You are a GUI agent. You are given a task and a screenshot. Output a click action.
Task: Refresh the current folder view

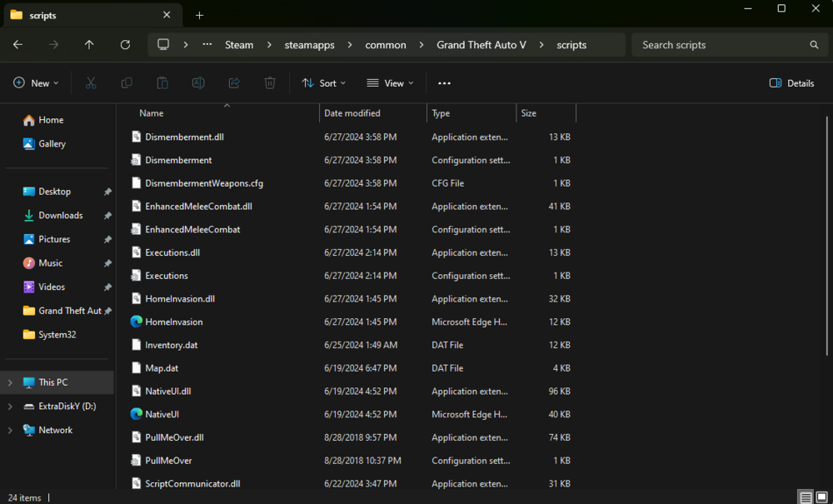pyautogui.click(x=125, y=45)
